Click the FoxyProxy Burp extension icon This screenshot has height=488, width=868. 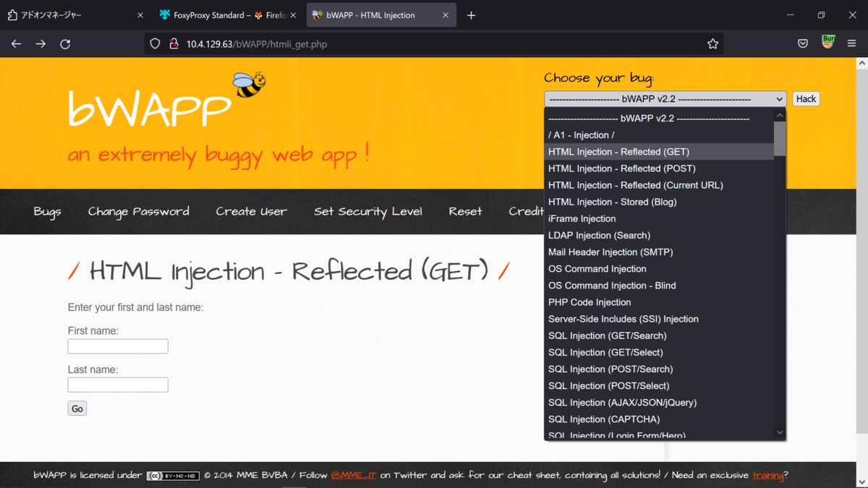click(x=827, y=42)
